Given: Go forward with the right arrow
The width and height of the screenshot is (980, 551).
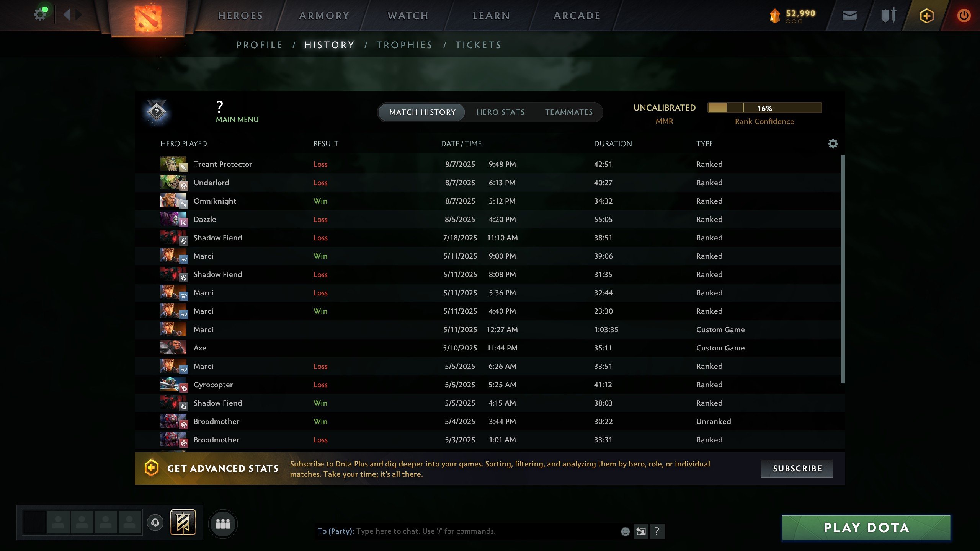Looking at the screenshot, I should click(79, 15).
